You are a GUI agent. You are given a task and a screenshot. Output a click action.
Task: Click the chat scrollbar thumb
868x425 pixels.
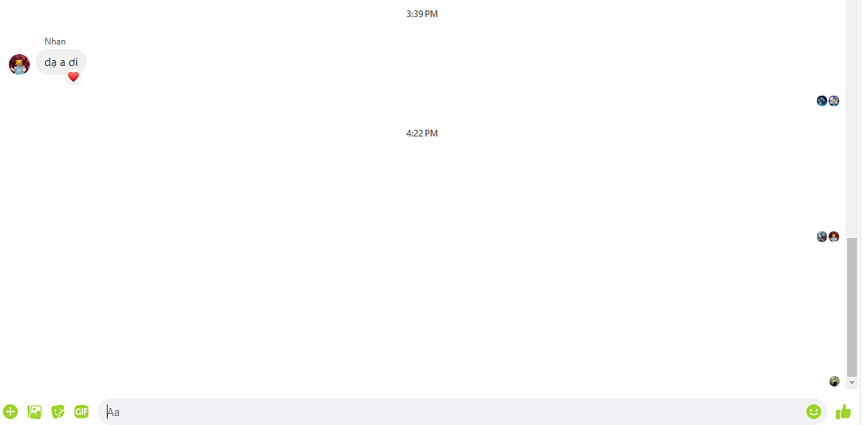(852, 307)
